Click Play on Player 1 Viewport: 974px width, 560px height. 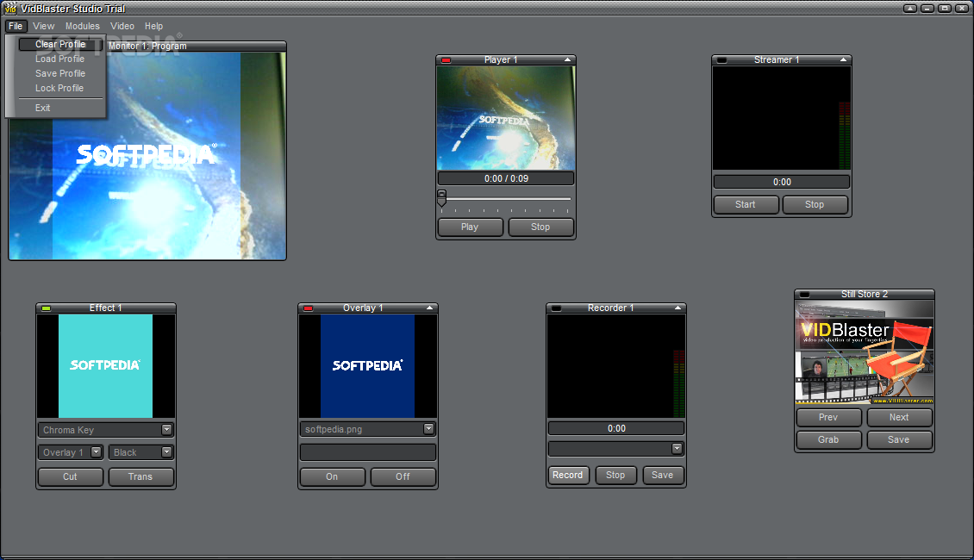coord(471,227)
